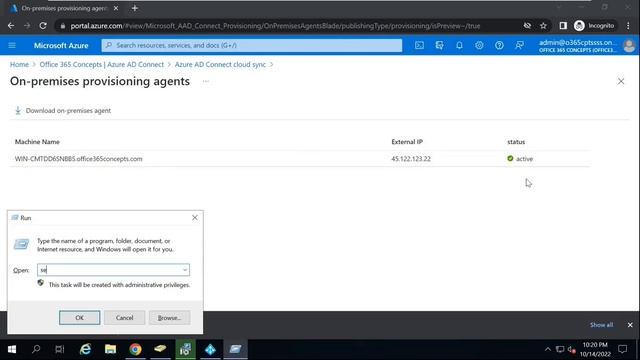Image resolution: width=640 pixels, height=360 pixels.
Task: Click Browse... in the Run dialog
Action: pyautogui.click(x=169, y=318)
